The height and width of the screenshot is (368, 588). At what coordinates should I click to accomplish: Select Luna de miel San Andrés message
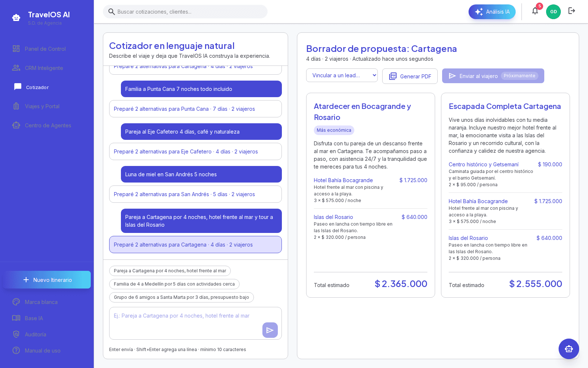201,174
